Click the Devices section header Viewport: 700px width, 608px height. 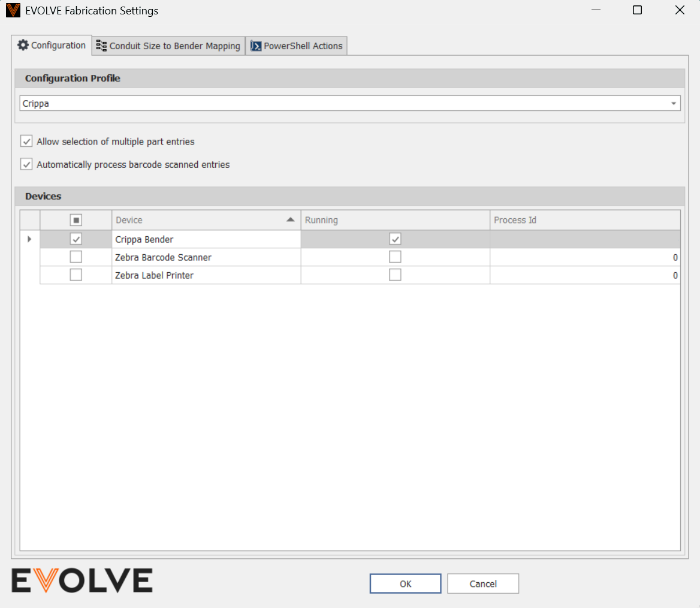350,196
